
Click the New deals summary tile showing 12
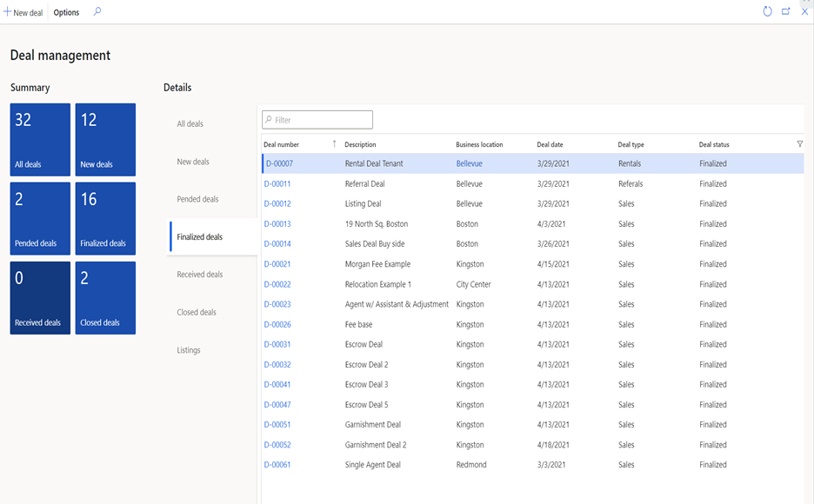tap(104, 139)
